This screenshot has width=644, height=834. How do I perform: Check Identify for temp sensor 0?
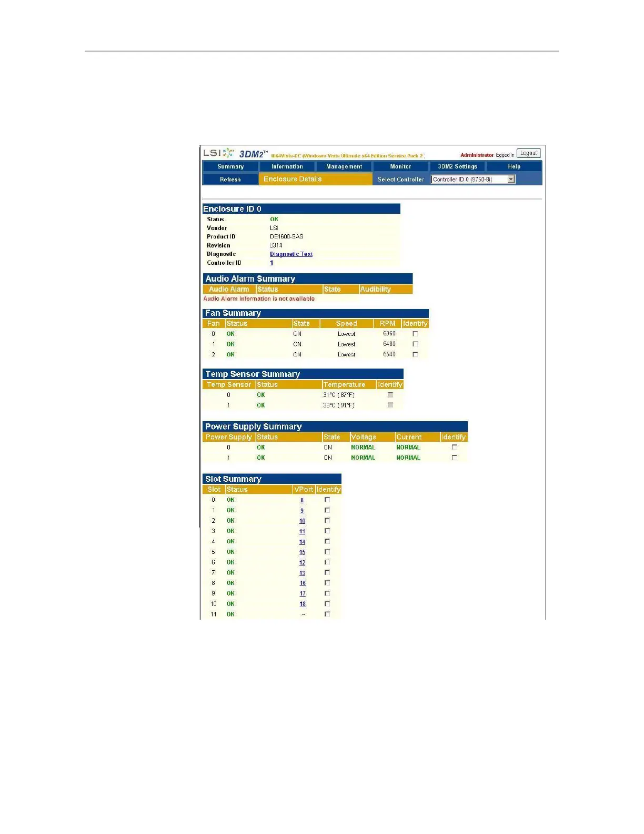390,395
